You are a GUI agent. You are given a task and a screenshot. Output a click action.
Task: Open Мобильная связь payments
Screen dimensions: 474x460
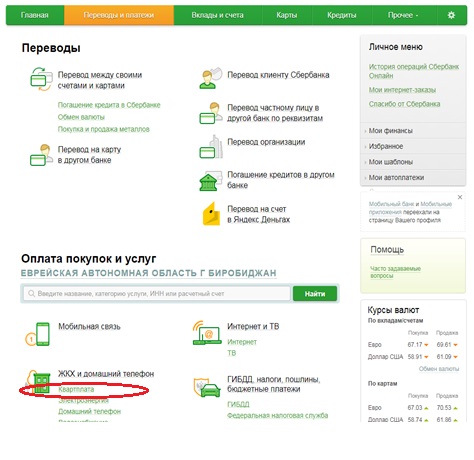[x=89, y=326]
